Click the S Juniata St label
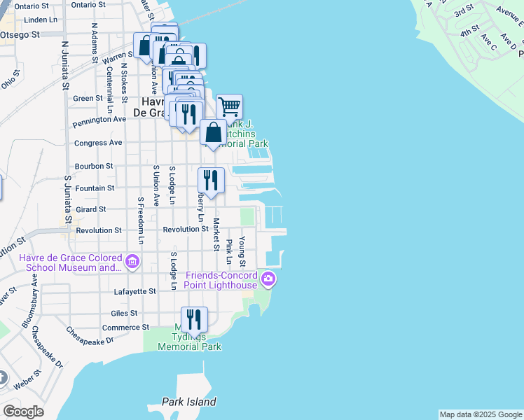This screenshot has height=420, width=524. click(68, 199)
